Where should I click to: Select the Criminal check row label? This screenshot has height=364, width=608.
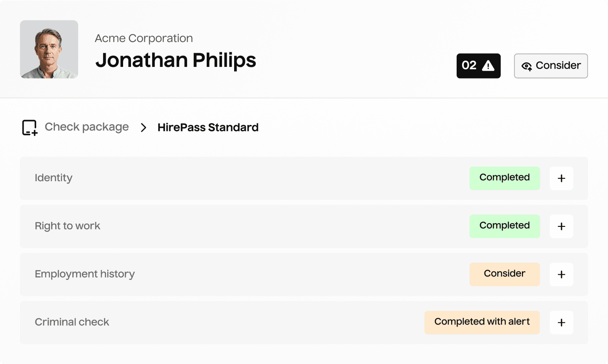coord(72,322)
